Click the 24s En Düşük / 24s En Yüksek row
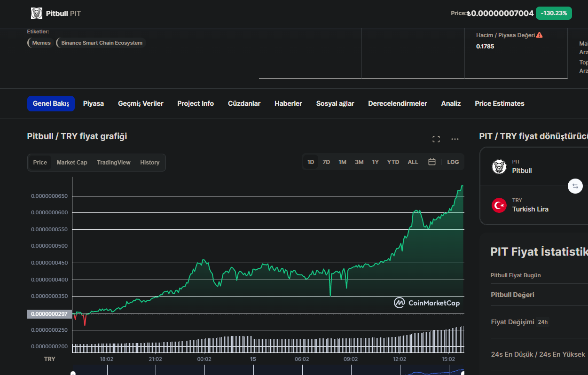Screen dimensions: 588x375 click(539, 354)
